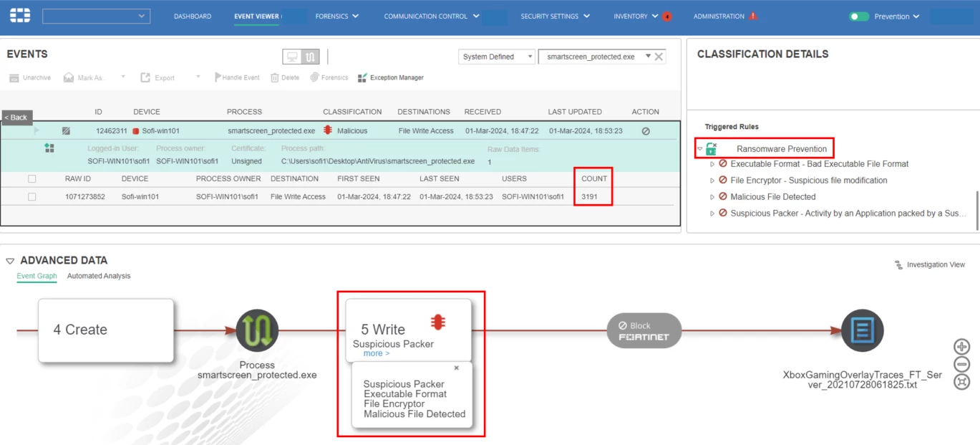Click the count value 3191
Viewport: 980px width, 445px height.
tap(590, 196)
